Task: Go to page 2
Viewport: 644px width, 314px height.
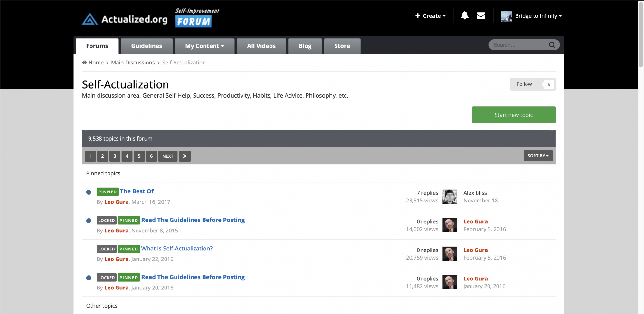Action: tap(102, 156)
